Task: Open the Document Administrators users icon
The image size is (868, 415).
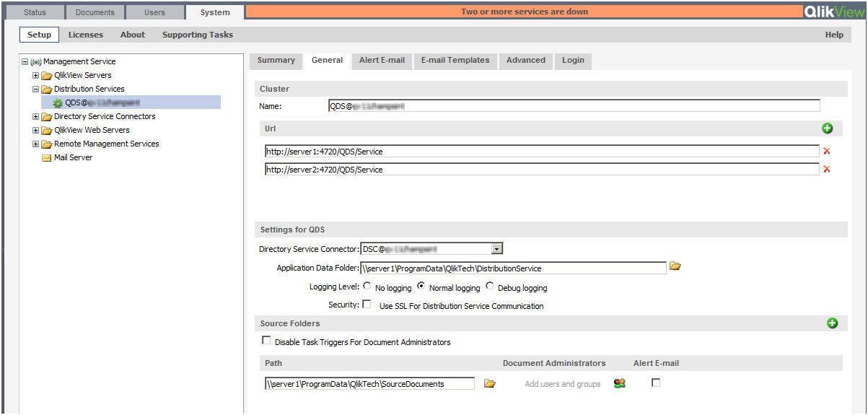Action: pos(619,383)
